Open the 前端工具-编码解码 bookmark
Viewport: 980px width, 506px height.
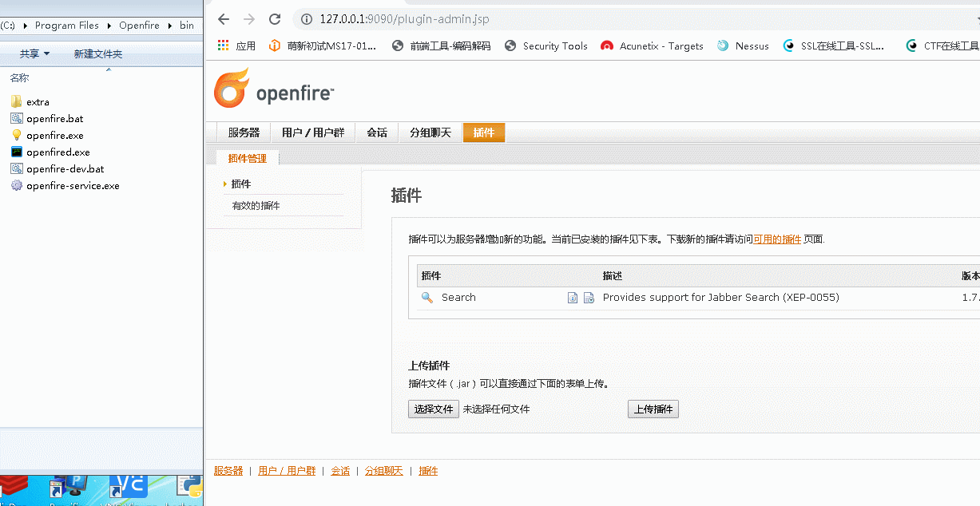(442, 46)
